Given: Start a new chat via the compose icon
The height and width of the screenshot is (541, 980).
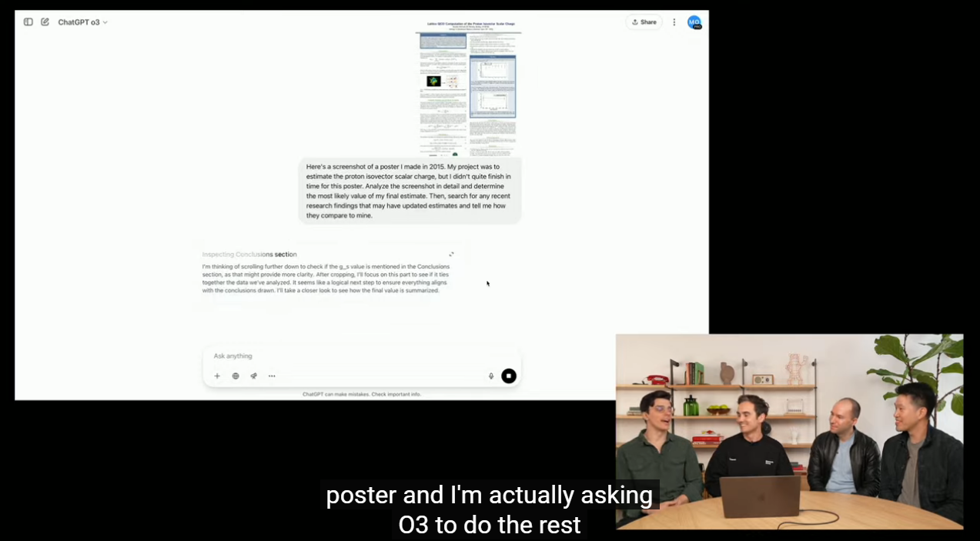Looking at the screenshot, I should [x=46, y=22].
